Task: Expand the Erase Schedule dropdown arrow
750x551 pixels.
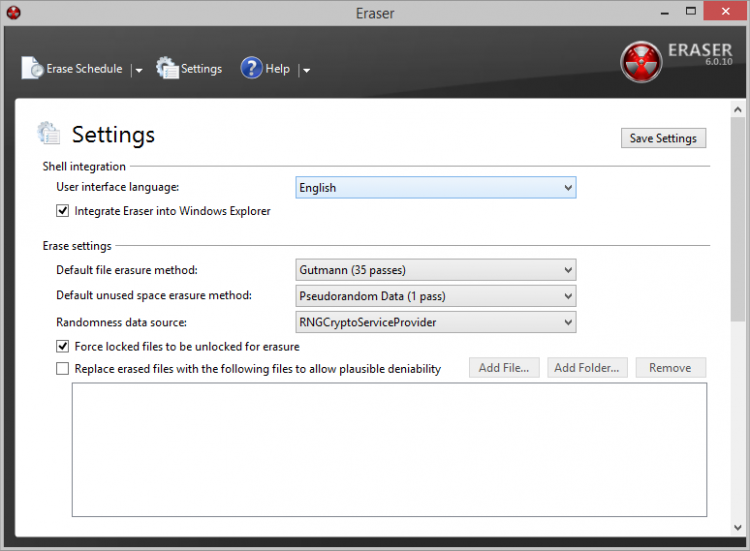Action: 138,70
